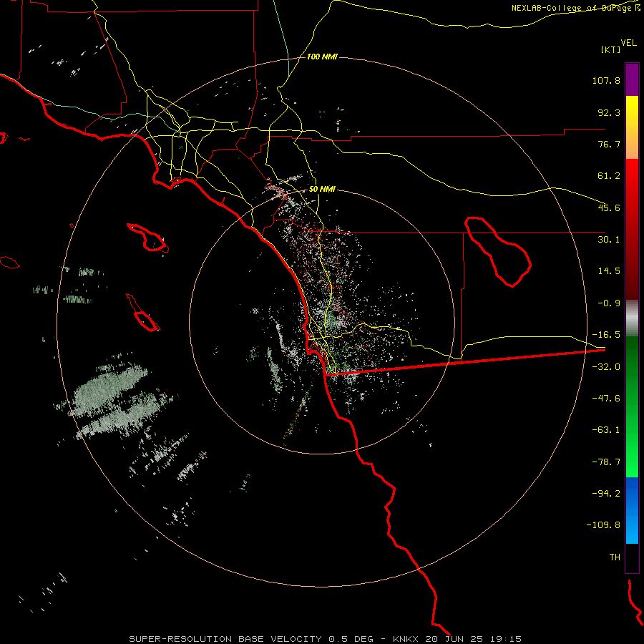Click the -32.0 velocity scale value
Image resolution: width=644 pixels, height=644 pixels.
click(606, 367)
